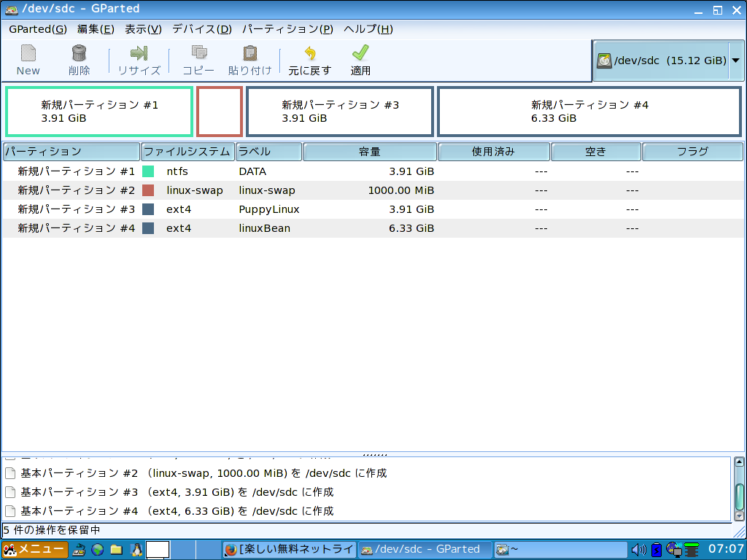747x560 pixels.
Task: Click the 削除 (delete) trash icon
Action: (x=79, y=52)
